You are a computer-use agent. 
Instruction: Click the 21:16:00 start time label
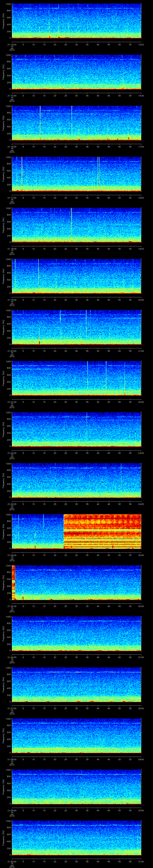12,147
